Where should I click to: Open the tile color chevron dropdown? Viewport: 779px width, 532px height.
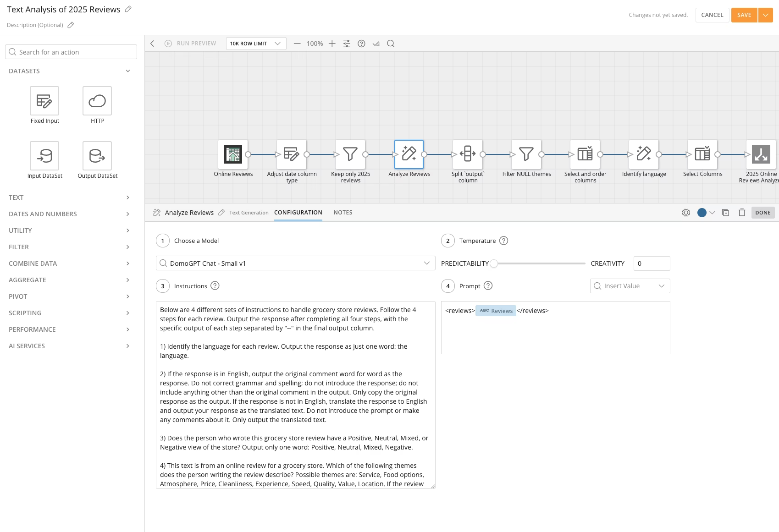[x=712, y=213]
